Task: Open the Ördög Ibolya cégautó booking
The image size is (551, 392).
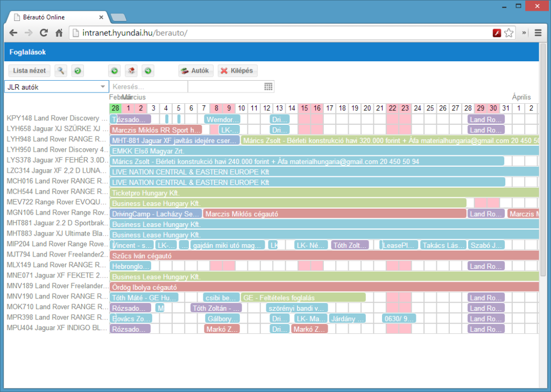Action: pyautogui.click(x=324, y=287)
